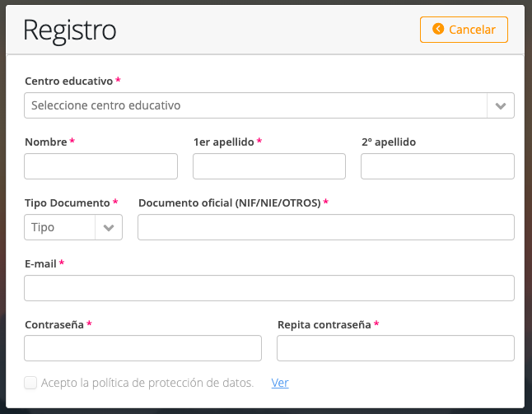Check the data protection policy checkbox
This screenshot has width=532, height=414.
pos(30,383)
